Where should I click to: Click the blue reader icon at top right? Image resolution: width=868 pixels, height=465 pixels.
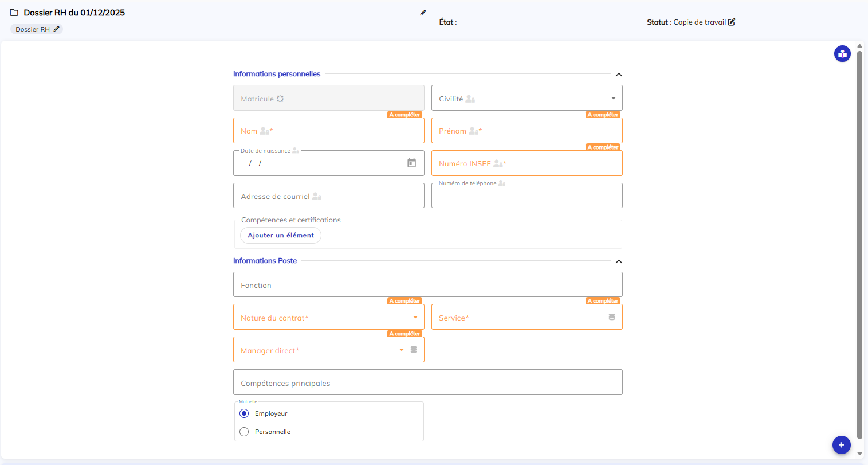842,54
